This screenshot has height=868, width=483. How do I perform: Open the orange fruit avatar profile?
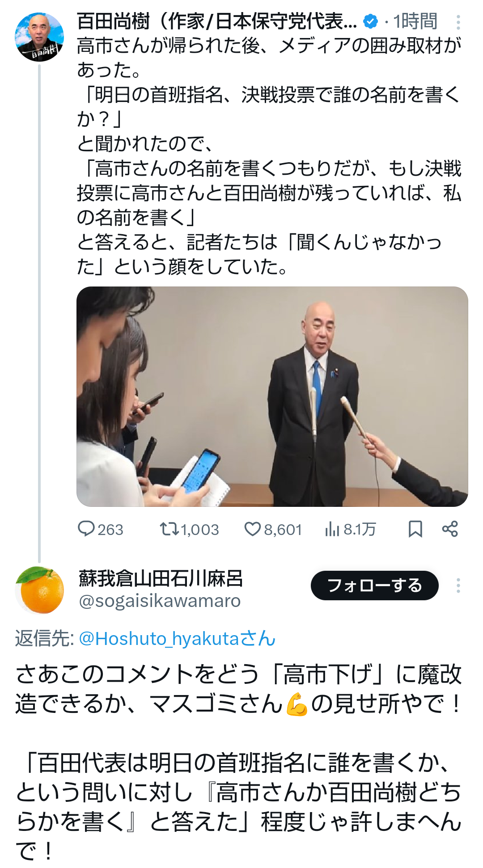pyautogui.click(x=39, y=590)
